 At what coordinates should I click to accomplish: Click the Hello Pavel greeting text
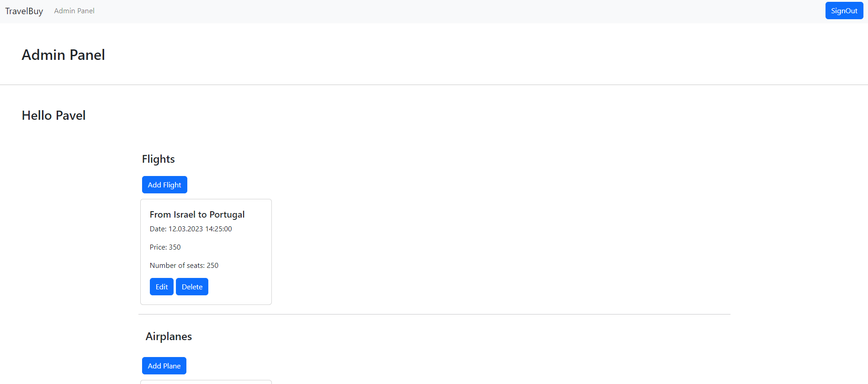tap(53, 115)
